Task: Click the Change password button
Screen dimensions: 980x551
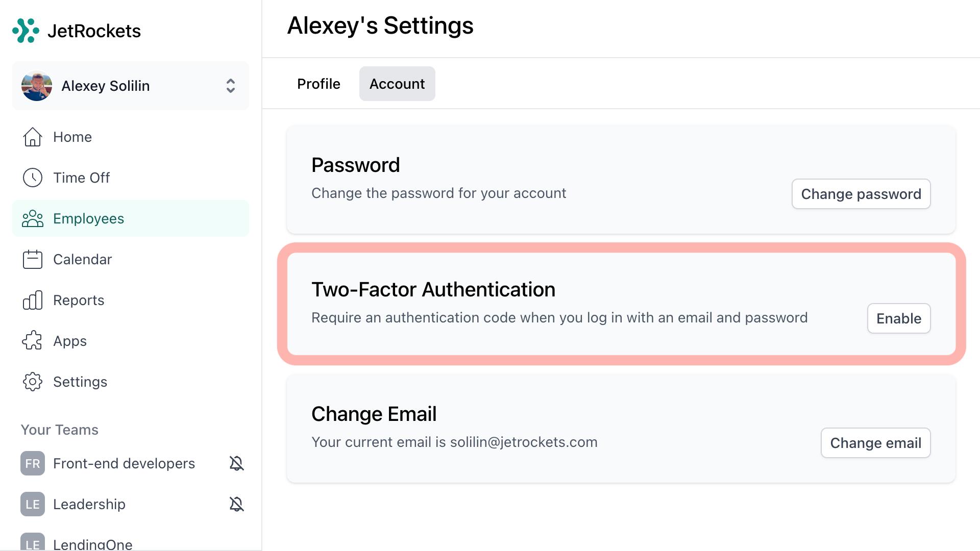Action: 861,194
